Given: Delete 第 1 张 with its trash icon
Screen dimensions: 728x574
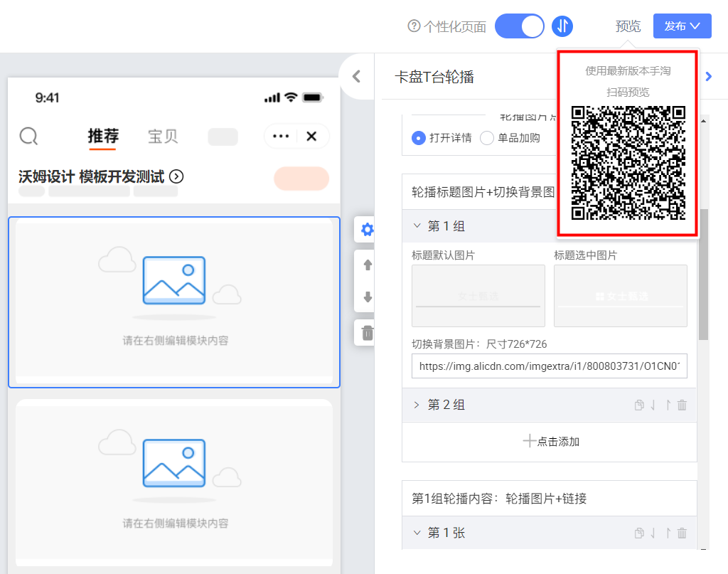Looking at the screenshot, I should 682,533.
